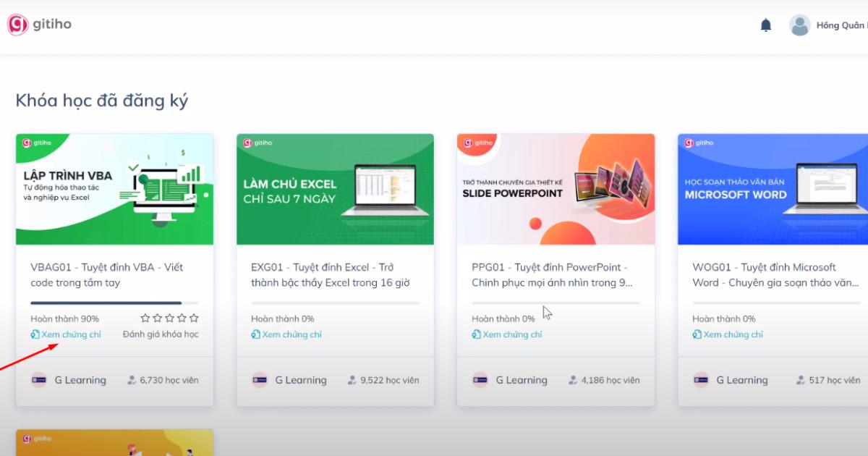Open the 'Làm chủ Excel' course thumbnail
Image resolution: width=868 pixels, height=456 pixels.
click(x=335, y=189)
